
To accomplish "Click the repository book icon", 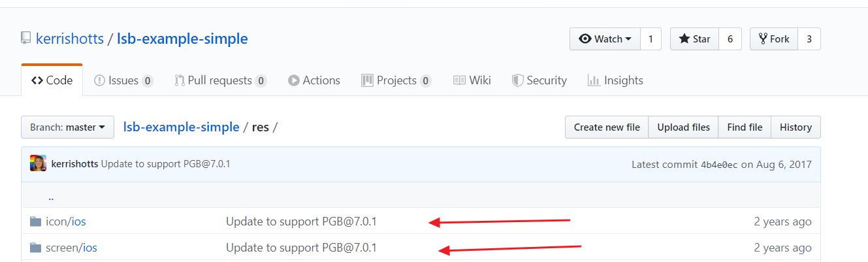I will (25, 39).
